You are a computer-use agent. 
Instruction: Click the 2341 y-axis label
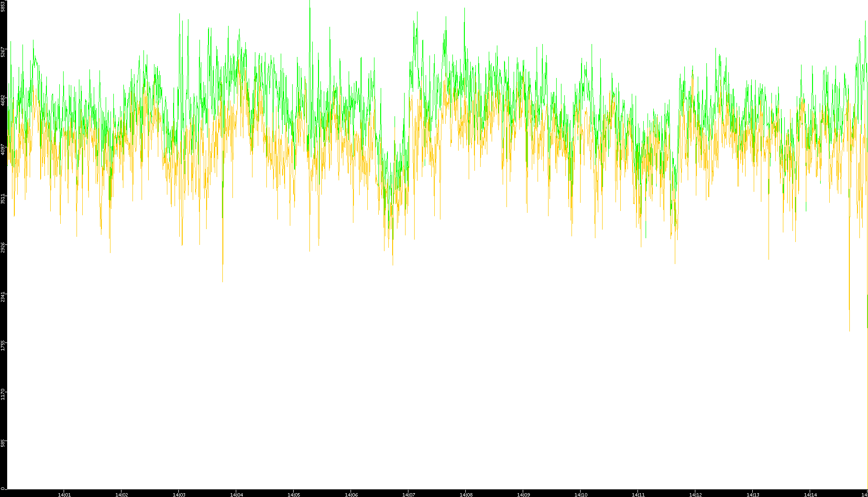coord(3,297)
